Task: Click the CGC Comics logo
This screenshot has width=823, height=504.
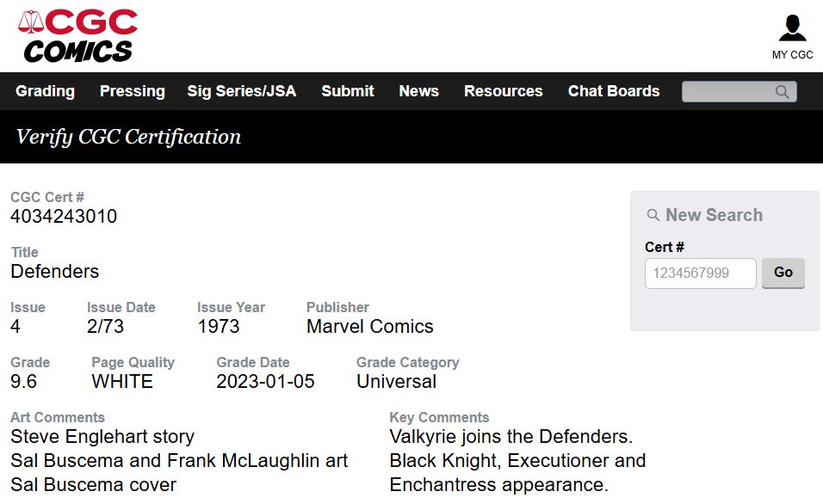Action: 77,36
